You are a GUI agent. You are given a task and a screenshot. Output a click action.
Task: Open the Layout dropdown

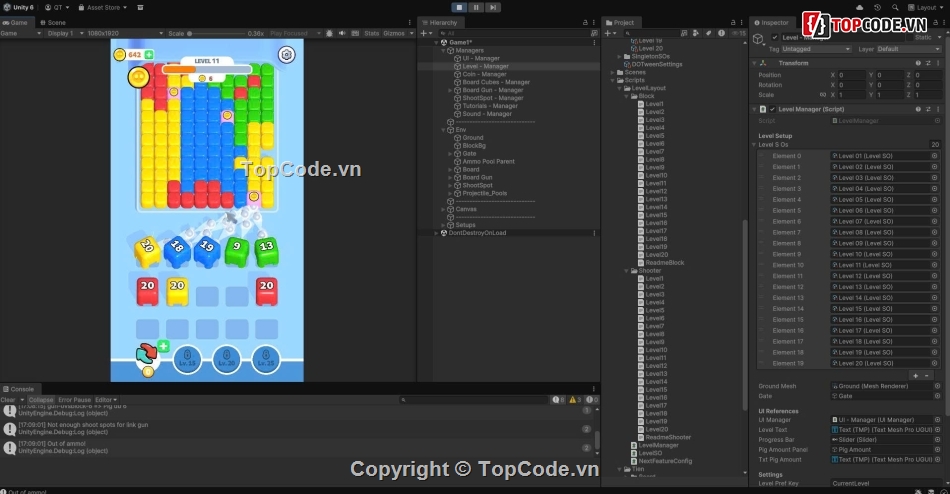point(926,7)
